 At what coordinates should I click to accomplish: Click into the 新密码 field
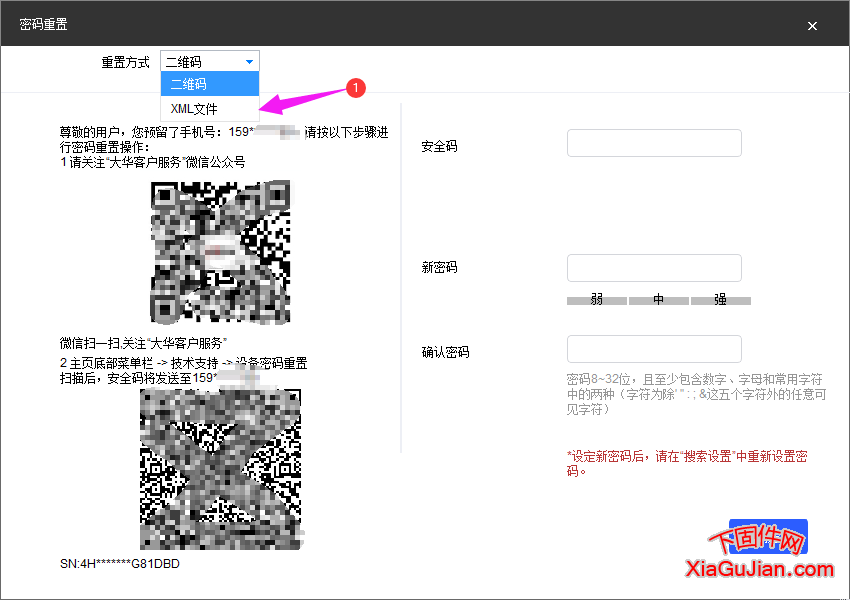click(654, 268)
